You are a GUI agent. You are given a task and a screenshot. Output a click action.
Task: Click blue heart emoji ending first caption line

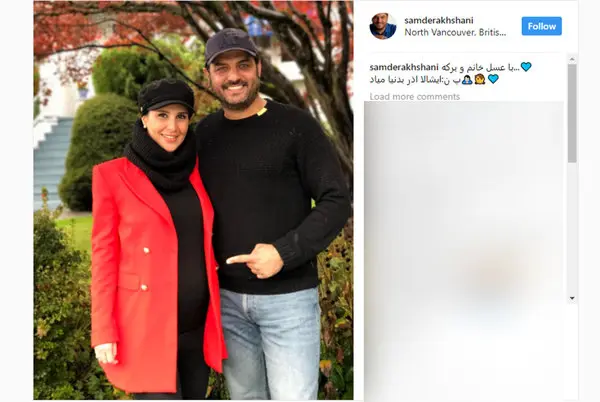526,67
